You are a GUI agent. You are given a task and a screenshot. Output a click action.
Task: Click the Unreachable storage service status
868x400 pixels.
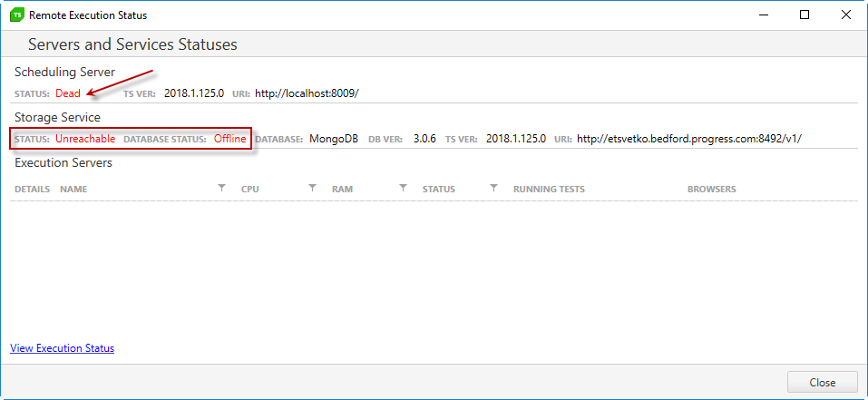85,139
